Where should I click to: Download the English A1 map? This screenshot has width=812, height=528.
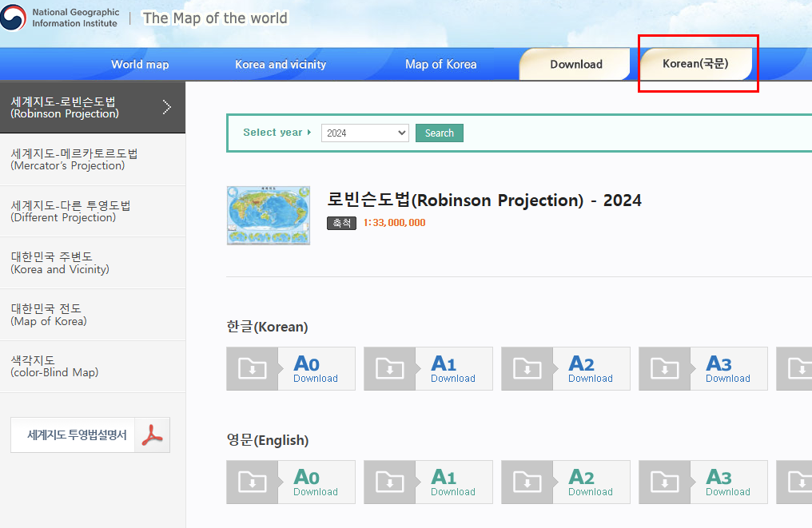(x=453, y=482)
